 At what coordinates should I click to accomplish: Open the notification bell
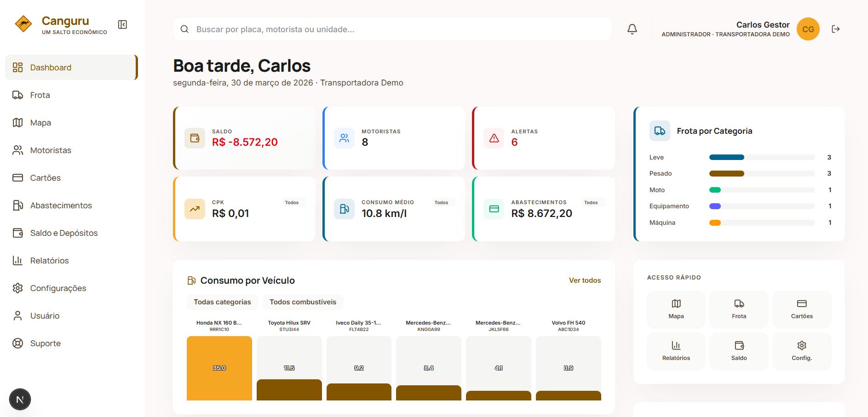click(632, 29)
